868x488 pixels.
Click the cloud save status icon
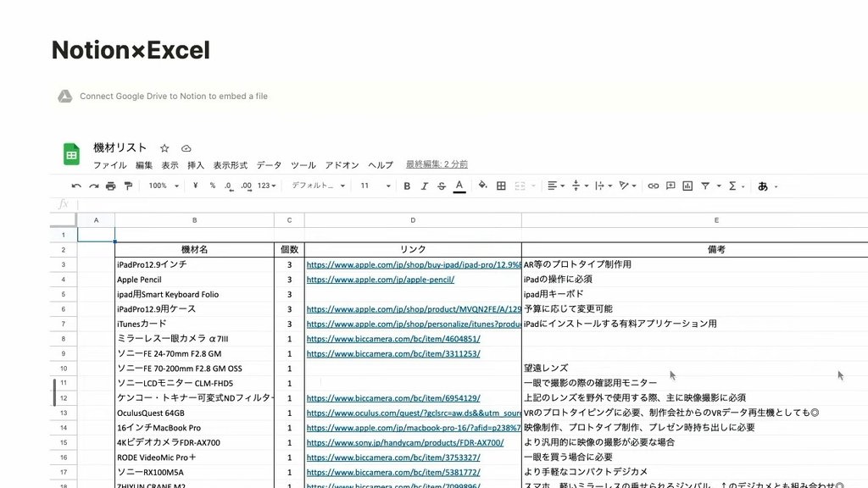pos(186,148)
